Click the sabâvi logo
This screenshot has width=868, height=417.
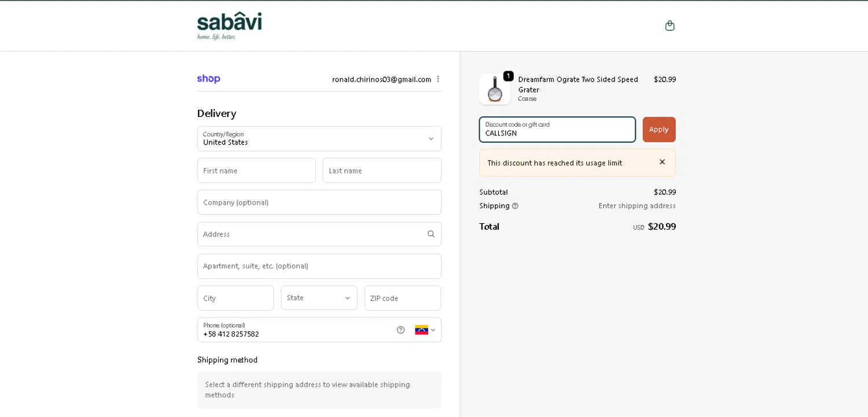229,26
